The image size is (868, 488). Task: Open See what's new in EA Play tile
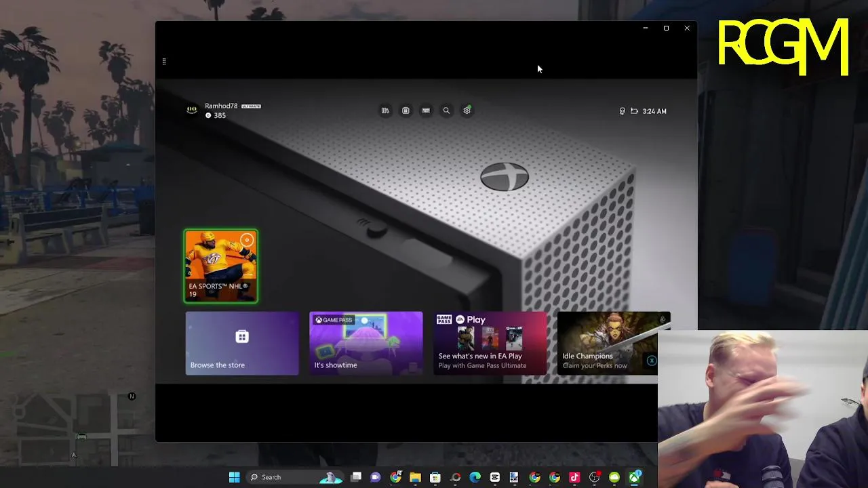(x=490, y=343)
